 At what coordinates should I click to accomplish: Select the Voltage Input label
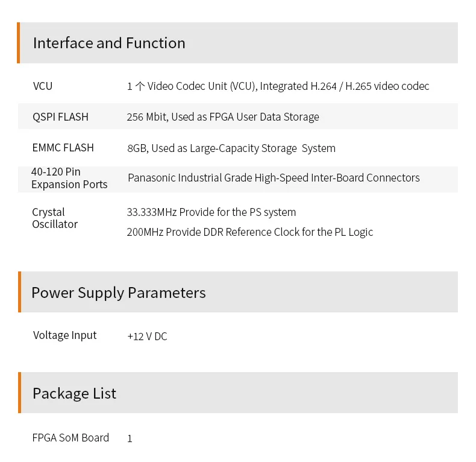pyautogui.click(x=64, y=335)
